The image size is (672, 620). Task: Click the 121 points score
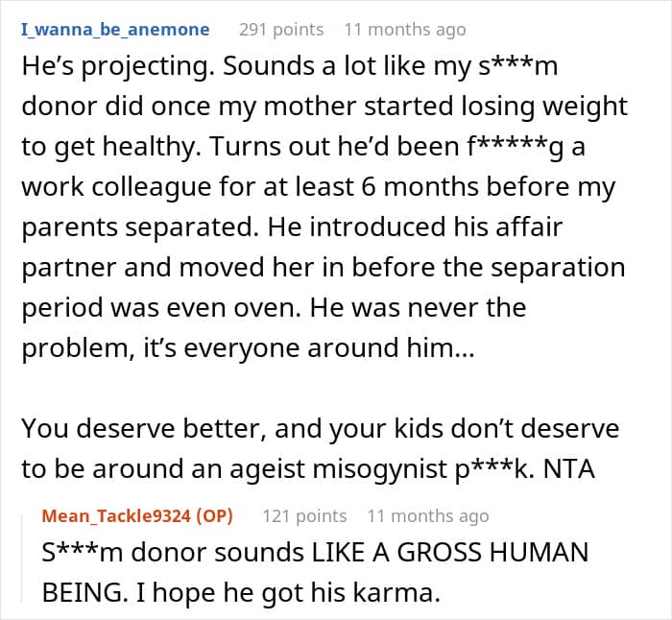pos(304,516)
